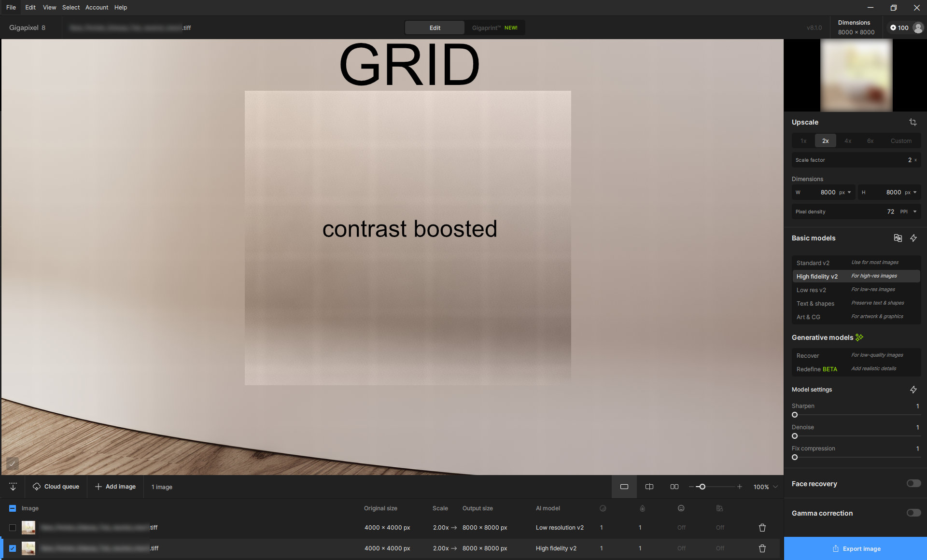Image resolution: width=927 pixels, height=560 pixels.
Task: Expand the 100% zoom level dropdown
Action: [x=775, y=487]
